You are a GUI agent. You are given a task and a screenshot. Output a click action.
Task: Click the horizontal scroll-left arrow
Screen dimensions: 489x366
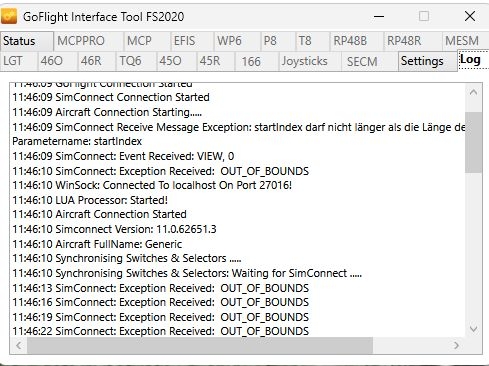pos(19,345)
